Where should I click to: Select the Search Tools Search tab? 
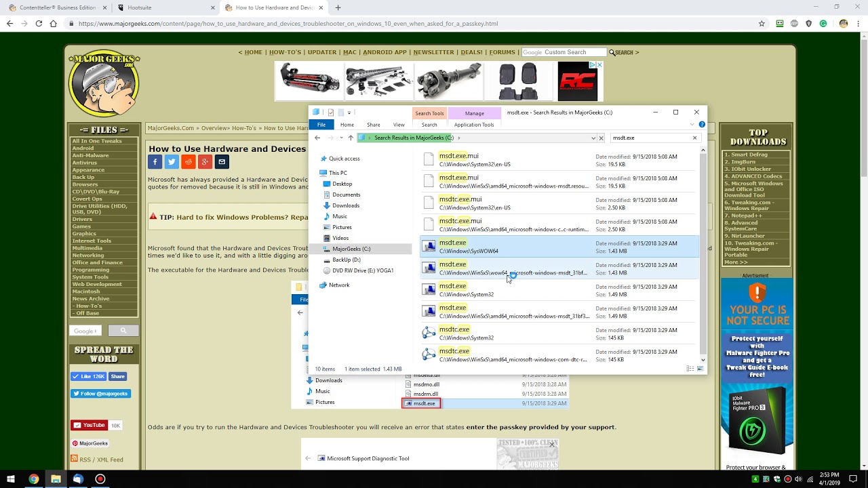pos(429,125)
